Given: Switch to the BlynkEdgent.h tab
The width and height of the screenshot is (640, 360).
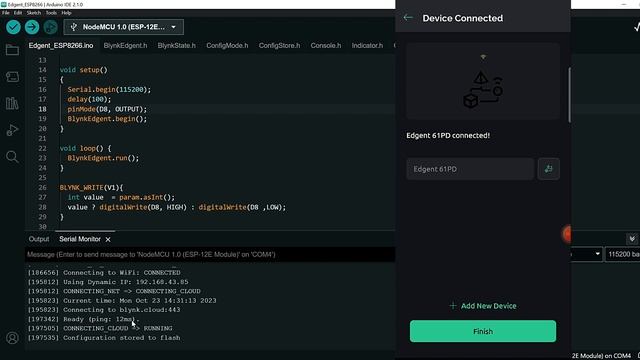Looking at the screenshot, I should (x=125, y=45).
